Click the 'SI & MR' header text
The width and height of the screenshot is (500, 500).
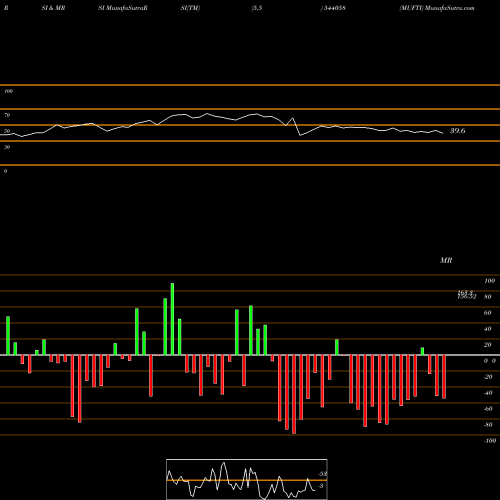pos(53,8)
